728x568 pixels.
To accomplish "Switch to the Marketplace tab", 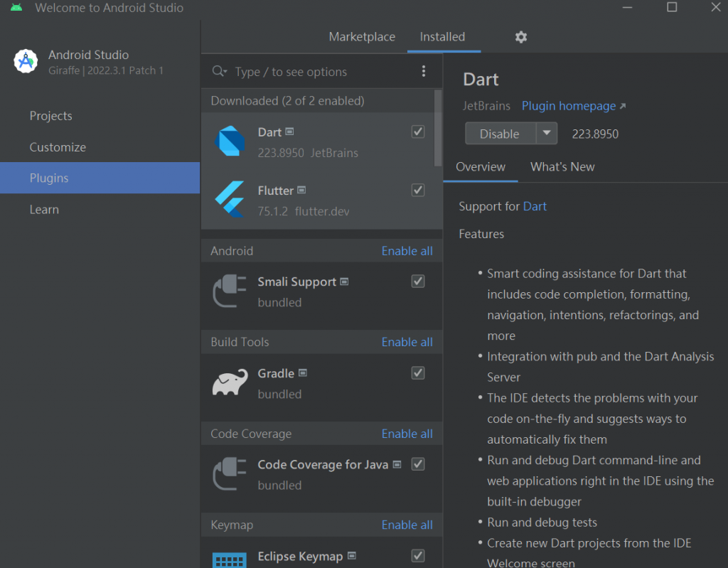I will coord(362,37).
